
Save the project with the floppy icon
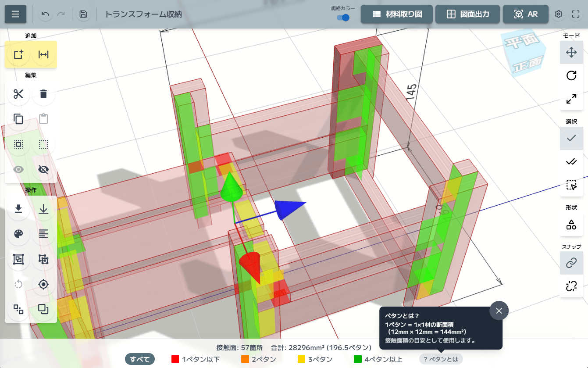83,14
